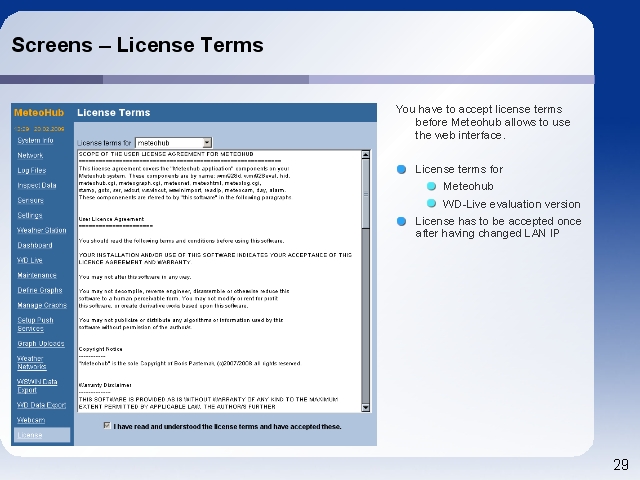Open the System Info page link
640x480 pixels.
36,140
